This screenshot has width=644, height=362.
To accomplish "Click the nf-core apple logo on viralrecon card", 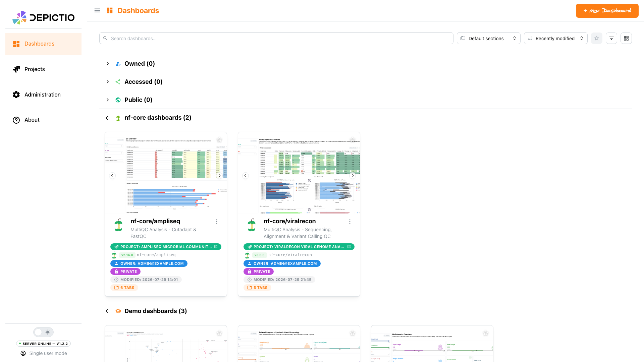I will pyautogui.click(x=252, y=225).
